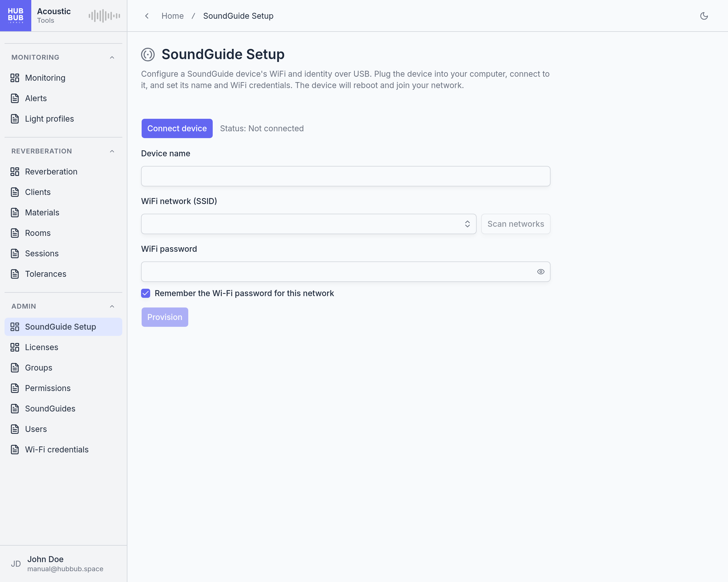This screenshot has width=728, height=582.
Task: Go back using the breadcrumb back arrow
Action: tap(147, 16)
